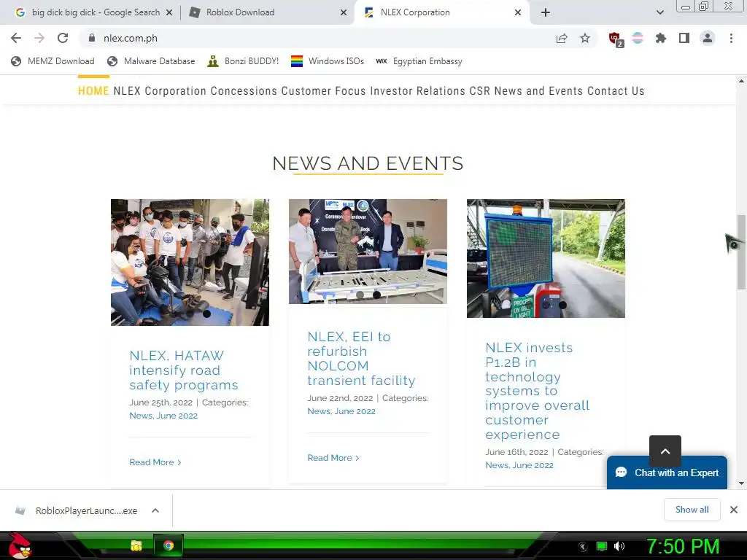Viewport: 747px width, 560px height.
Task: Open News, June 2022 category under HATAW
Action: point(163,416)
